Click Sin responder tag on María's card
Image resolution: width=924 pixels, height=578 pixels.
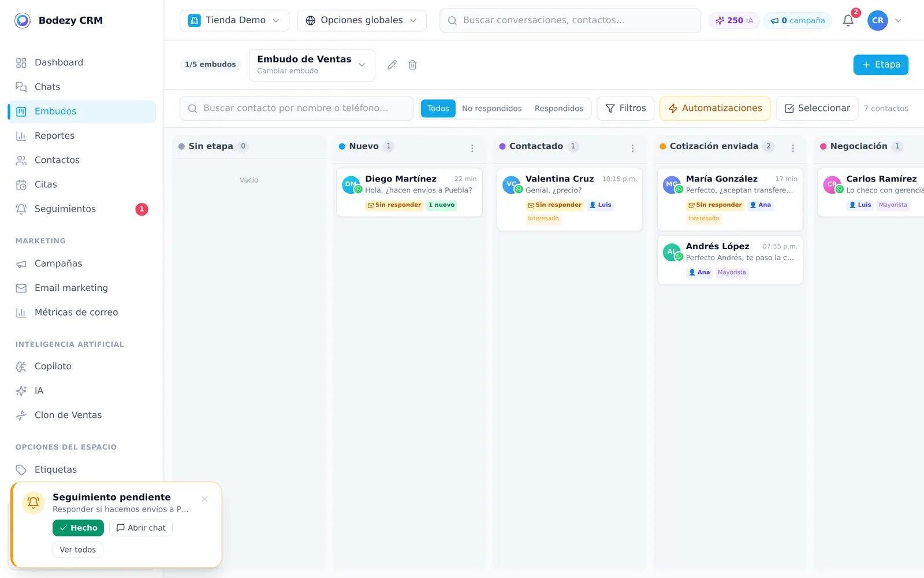(x=715, y=205)
